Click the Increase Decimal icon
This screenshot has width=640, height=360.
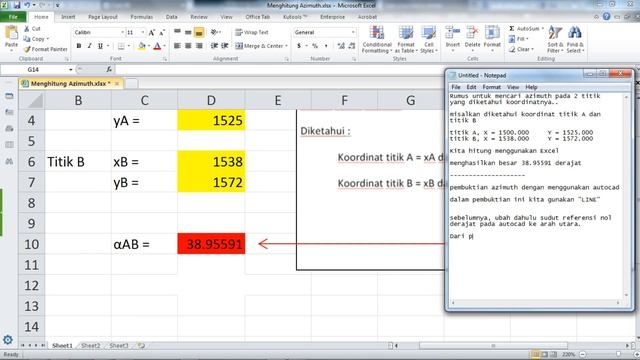[x=341, y=46]
